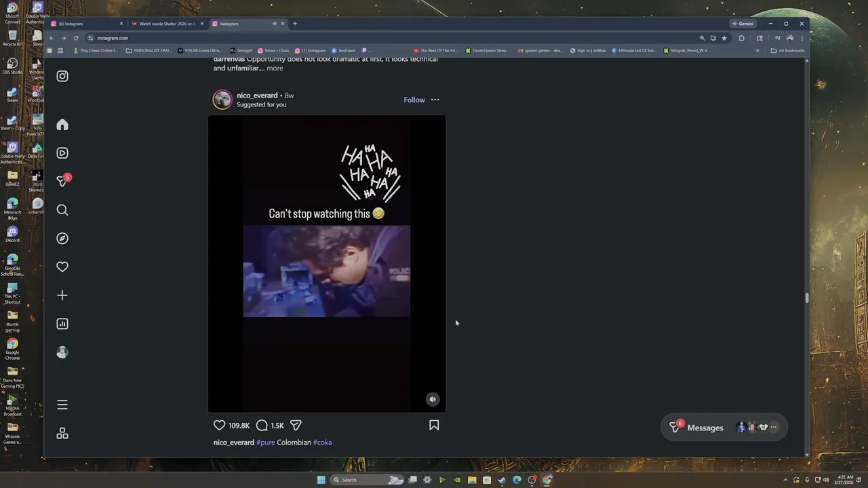868x488 pixels.
Task: Open the 'Also from Meta' icon at the bottom of the sidebar
Action: point(62,433)
